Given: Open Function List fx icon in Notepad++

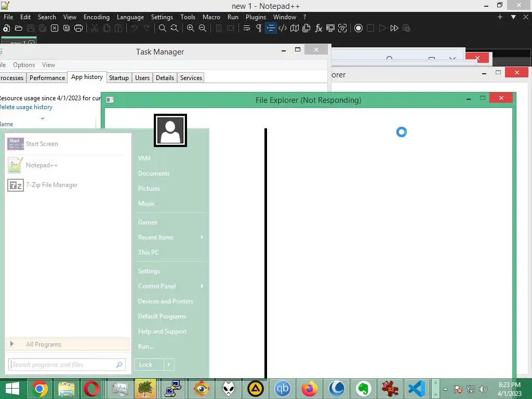Looking at the screenshot, I should (x=318, y=28).
